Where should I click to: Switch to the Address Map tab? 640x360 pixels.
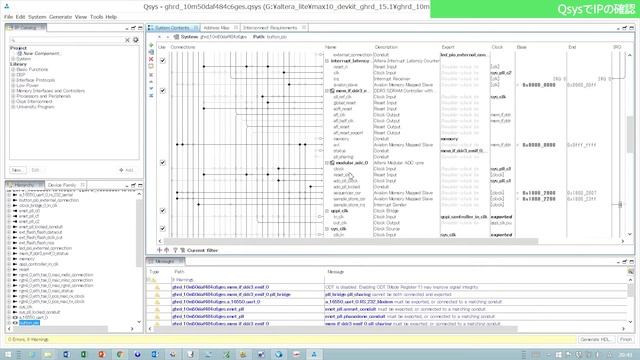click(x=216, y=28)
